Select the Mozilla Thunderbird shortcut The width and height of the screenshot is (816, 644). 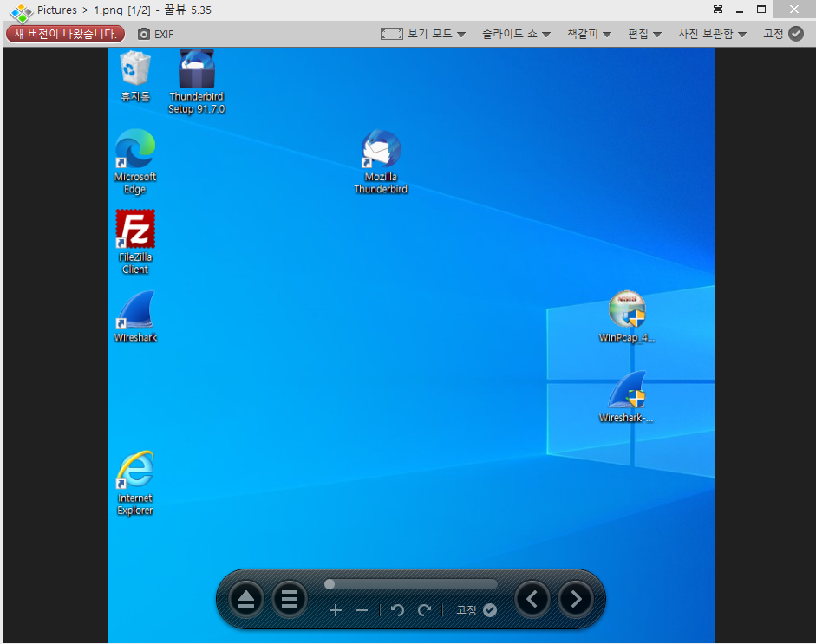[x=381, y=162]
